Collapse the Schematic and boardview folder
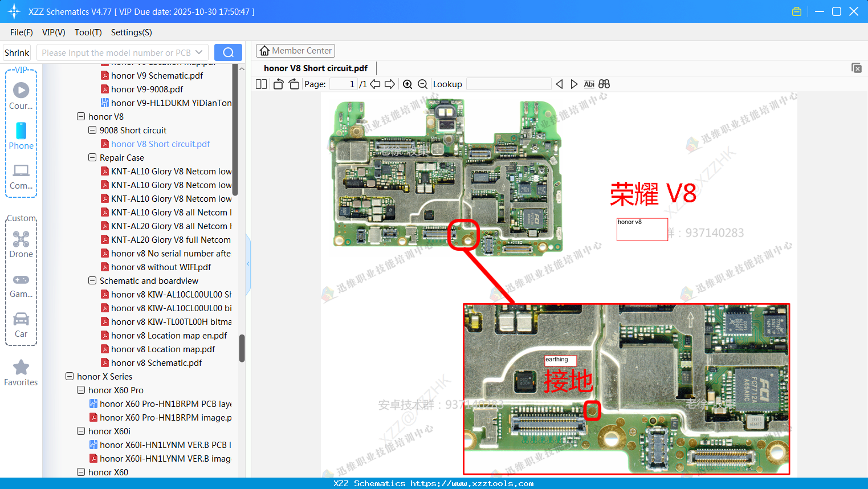This screenshot has height=489, width=868. point(92,281)
